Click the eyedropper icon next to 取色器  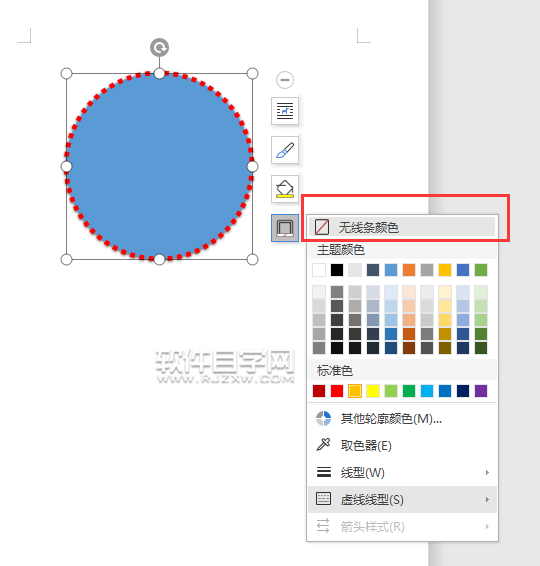pyautogui.click(x=323, y=445)
